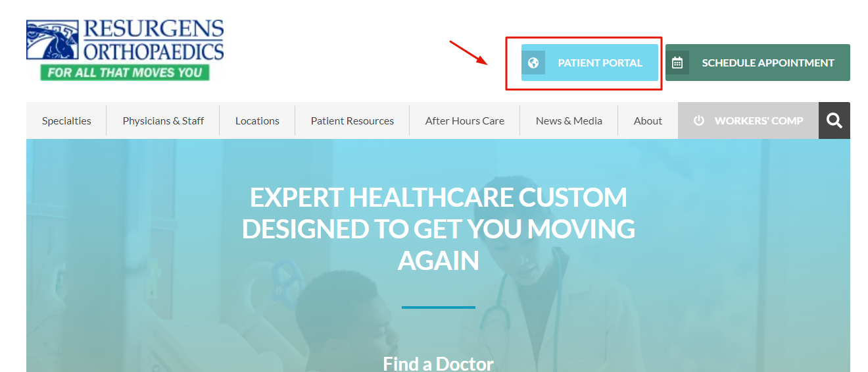Open the Patient Portal button
Screen dimensions: 868x372
coord(590,63)
